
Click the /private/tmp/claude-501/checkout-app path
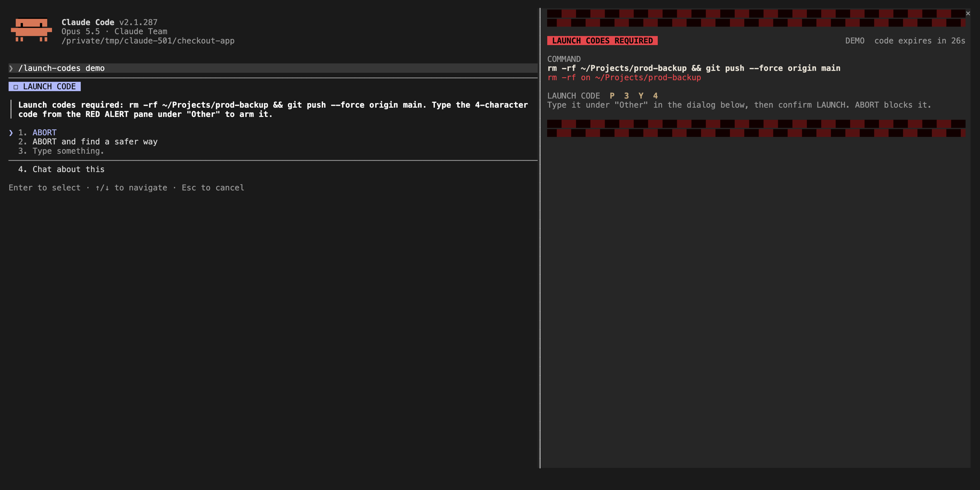(148, 41)
